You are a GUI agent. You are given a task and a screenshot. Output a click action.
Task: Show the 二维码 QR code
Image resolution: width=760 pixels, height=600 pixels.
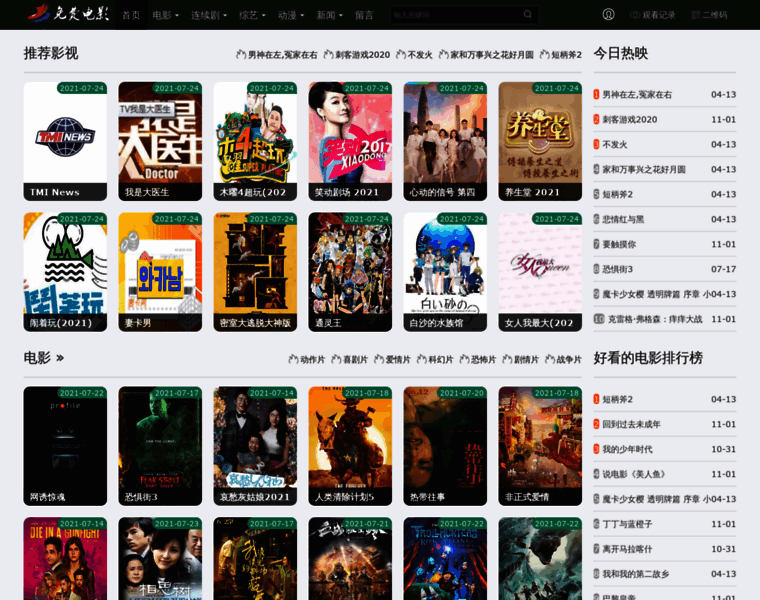tap(709, 15)
